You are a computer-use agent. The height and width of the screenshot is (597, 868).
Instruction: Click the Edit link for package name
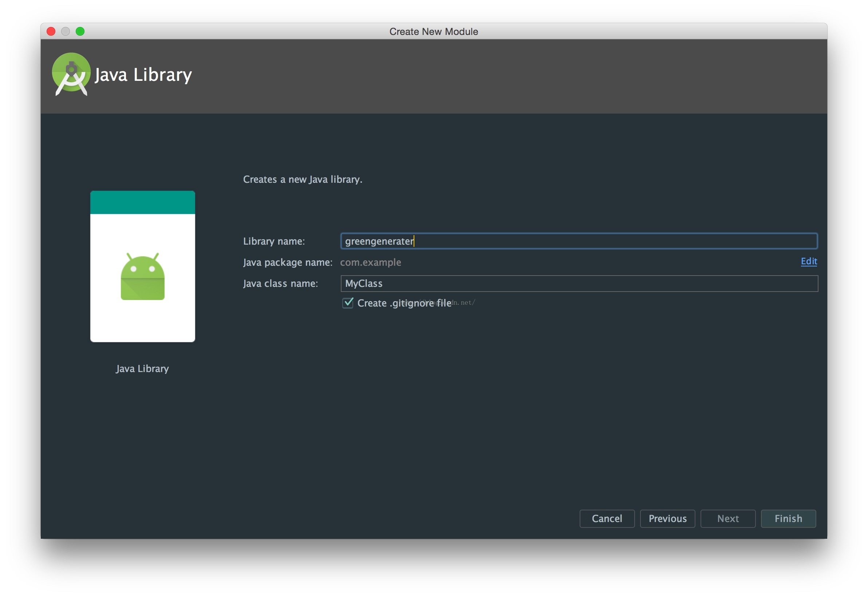click(809, 261)
